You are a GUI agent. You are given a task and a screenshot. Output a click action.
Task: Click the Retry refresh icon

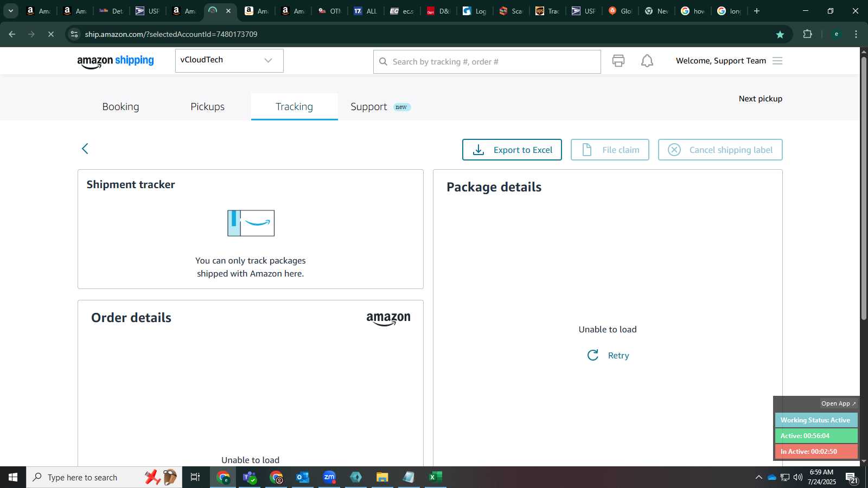pyautogui.click(x=593, y=355)
